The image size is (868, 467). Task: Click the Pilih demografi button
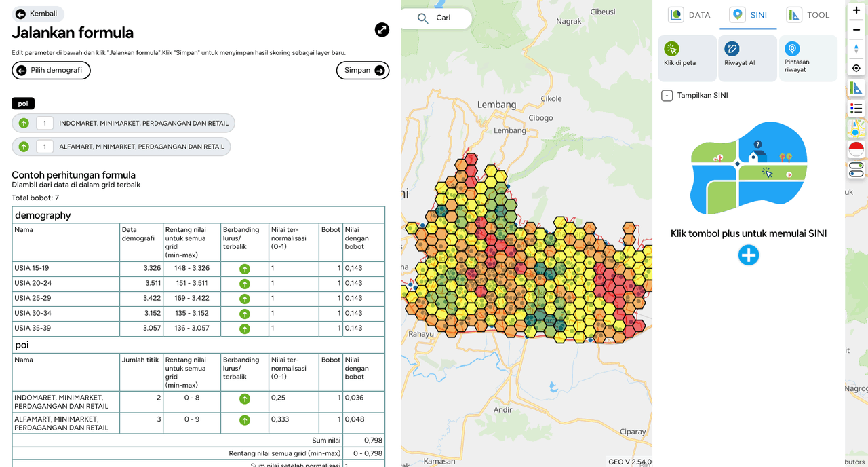coord(51,71)
